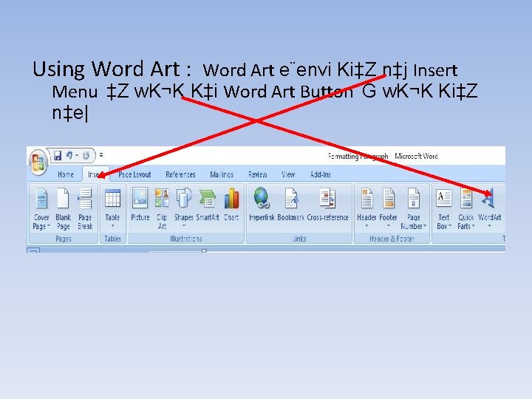This screenshot has height=399, width=532.
Task: Insert a Hyperlink
Action: (x=262, y=204)
